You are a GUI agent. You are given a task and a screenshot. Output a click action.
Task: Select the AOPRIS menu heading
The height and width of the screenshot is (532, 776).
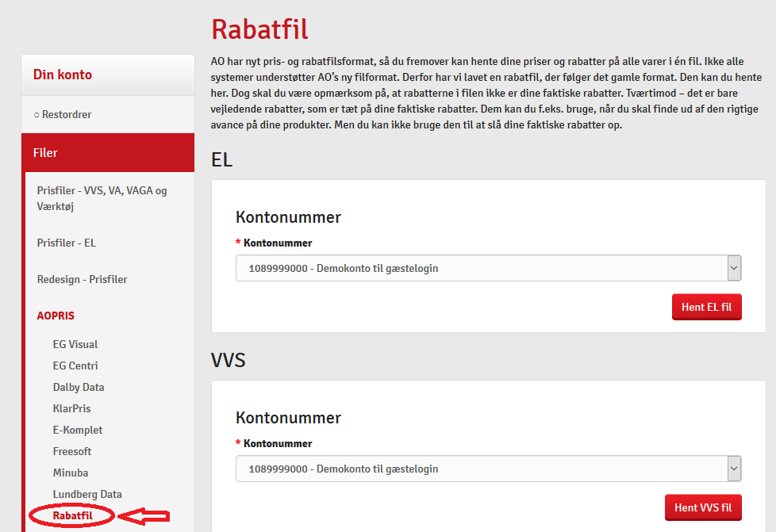56,316
